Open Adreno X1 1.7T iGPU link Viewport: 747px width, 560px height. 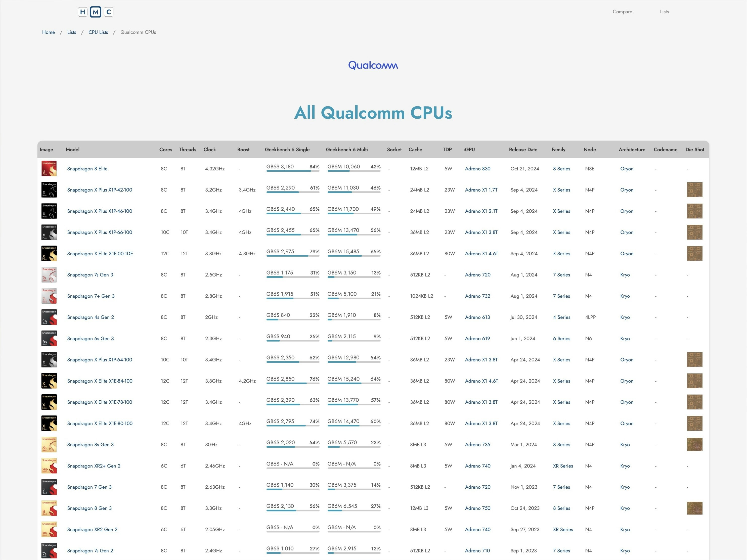[x=481, y=190]
